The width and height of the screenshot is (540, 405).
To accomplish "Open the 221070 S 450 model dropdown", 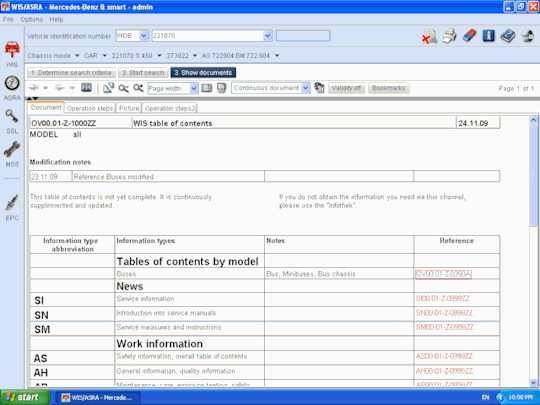I will click(x=159, y=55).
